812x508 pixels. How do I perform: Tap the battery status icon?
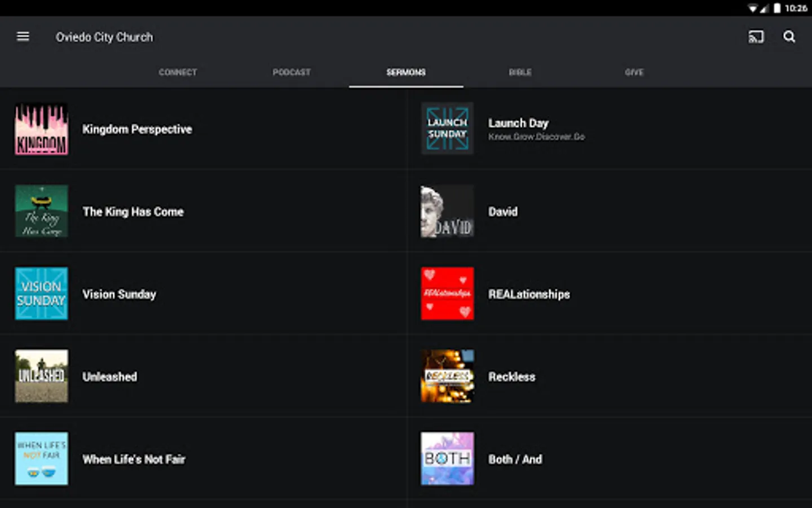[777, 8]
